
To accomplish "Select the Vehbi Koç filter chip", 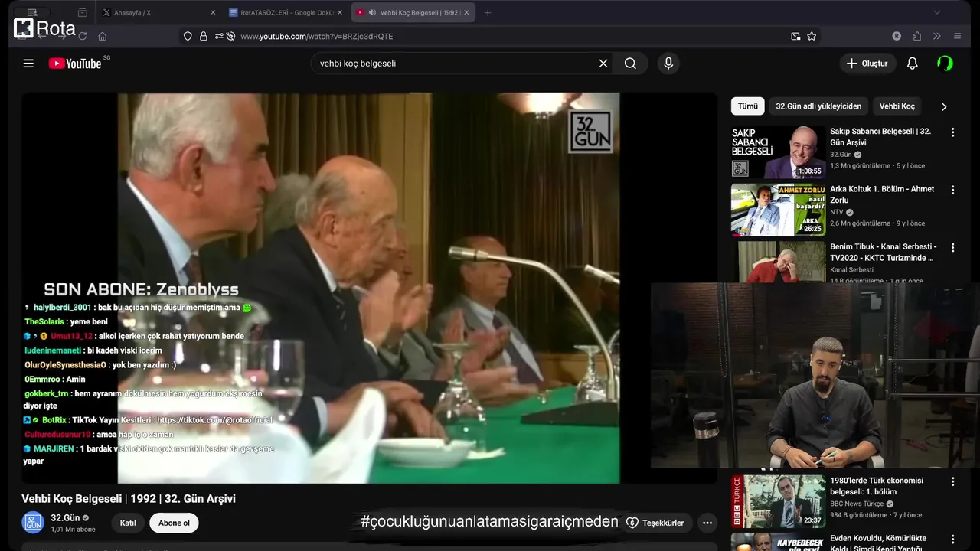I will point(897,106).
